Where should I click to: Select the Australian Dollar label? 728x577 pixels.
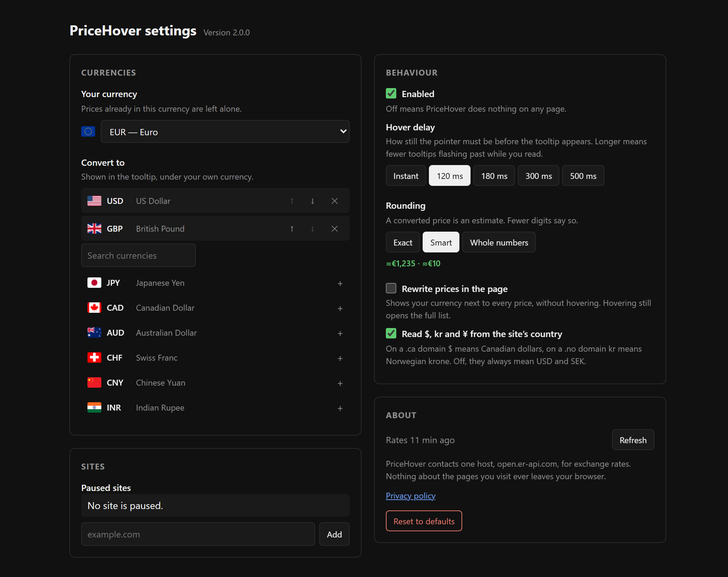166,333
